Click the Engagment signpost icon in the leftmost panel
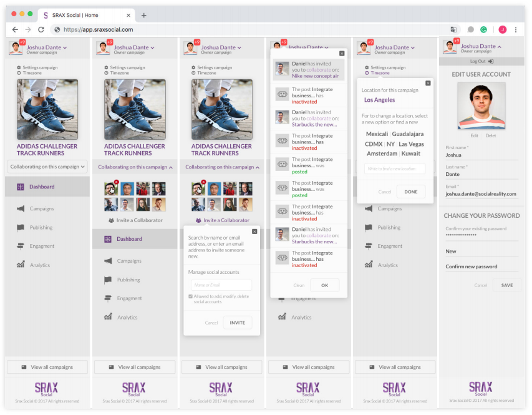Viewport: 532px width, 415px height. tap(21, 246)
